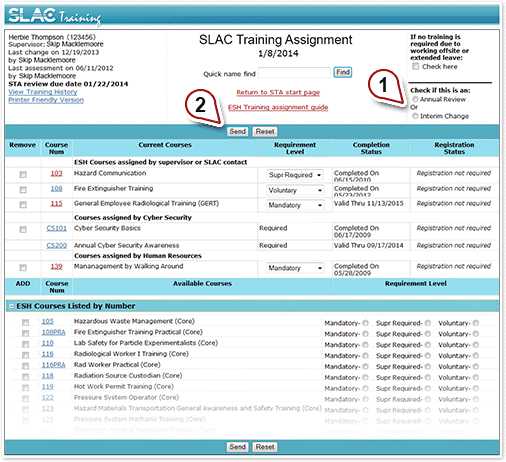Check add box for Radiological Worker I Training
Screen dimensions: 506x462
click(x=25, y=355)
